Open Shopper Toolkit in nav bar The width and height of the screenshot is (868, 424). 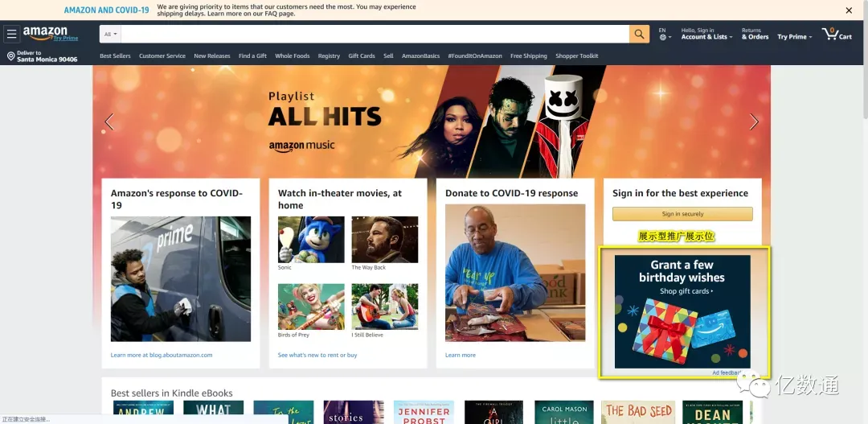(577, 56)
